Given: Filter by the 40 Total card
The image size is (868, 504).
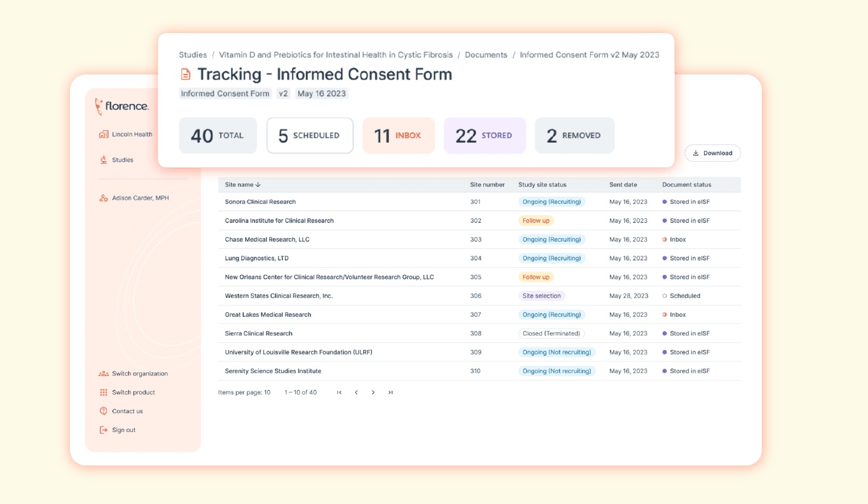Looking at the screenshot, I should pos(218,136).
